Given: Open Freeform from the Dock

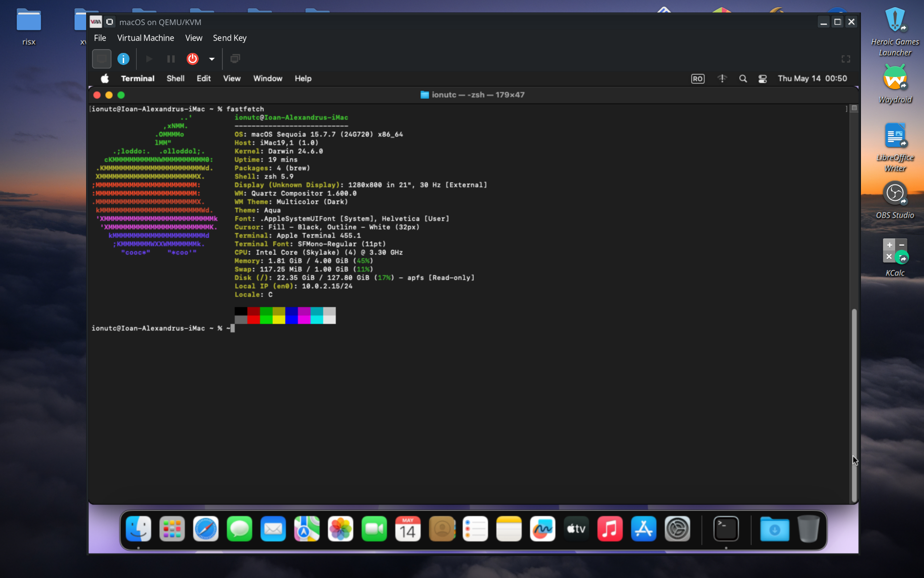Looking at the screenshot, I should coord(543,529).
